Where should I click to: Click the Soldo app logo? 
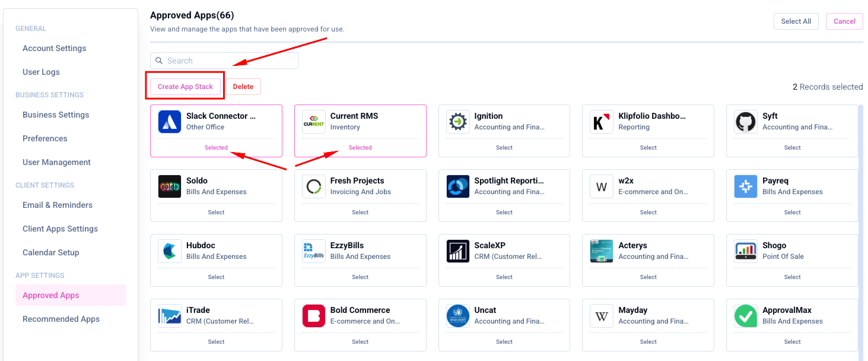point(170,186)
